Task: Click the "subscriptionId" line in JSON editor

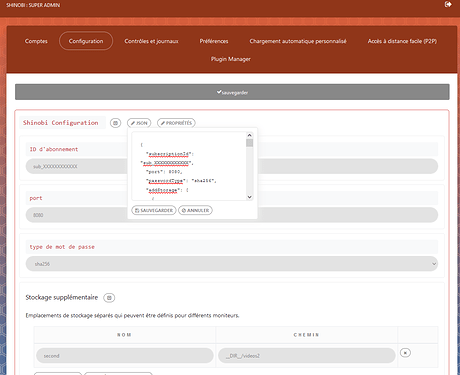Action: pyautogui.click(x=170, y=154)
